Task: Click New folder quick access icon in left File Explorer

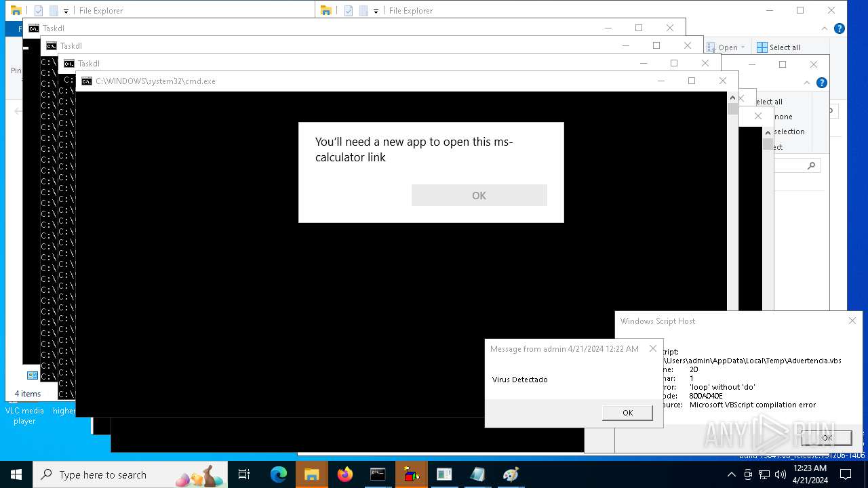Action: pyautogui.click(x=53, y=11)
